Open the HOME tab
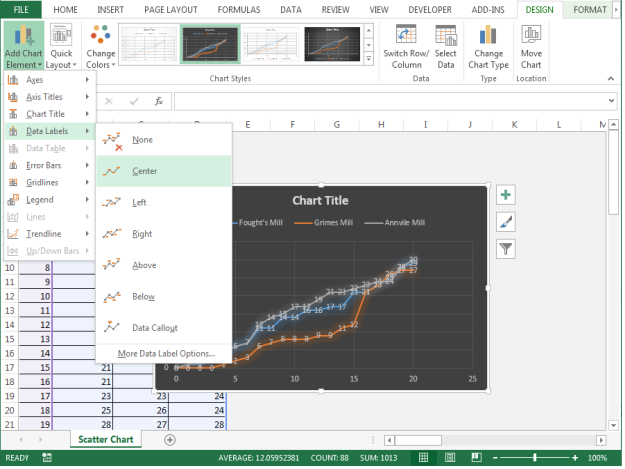The width and height of the screenshot is (625, 469). pos(65,10)
